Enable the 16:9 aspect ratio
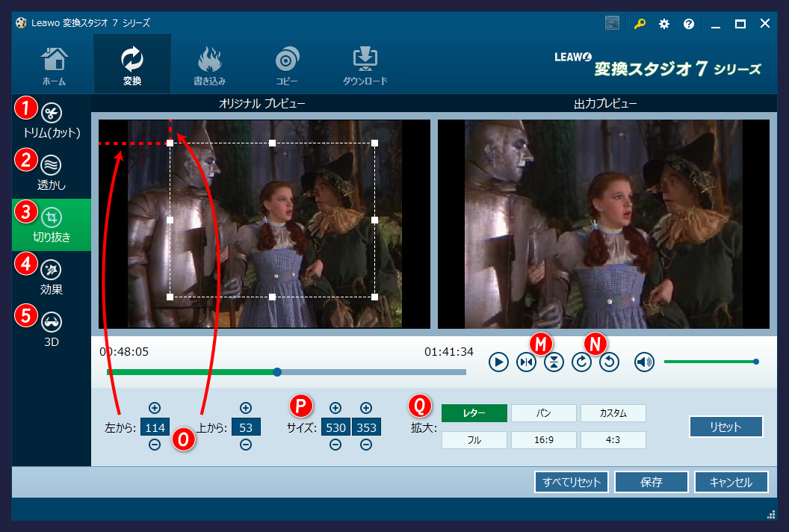Viewport: 789px width, 532px height. 543,440
